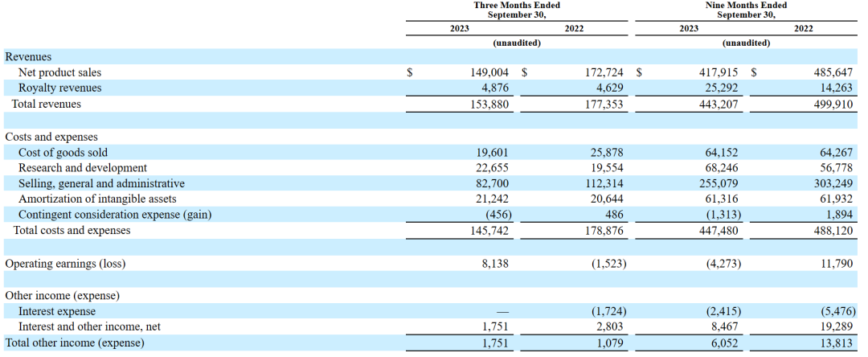The image size is (868, 357).
Task: Select the contingent consideration value 1,894
Action: [x=840, y=215]
